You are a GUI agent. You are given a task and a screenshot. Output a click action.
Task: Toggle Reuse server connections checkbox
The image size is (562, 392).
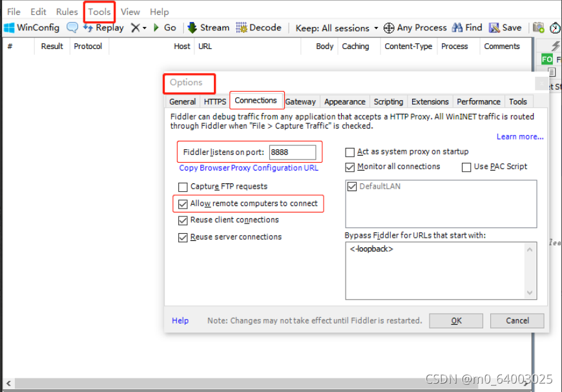[x=183, y=238]
